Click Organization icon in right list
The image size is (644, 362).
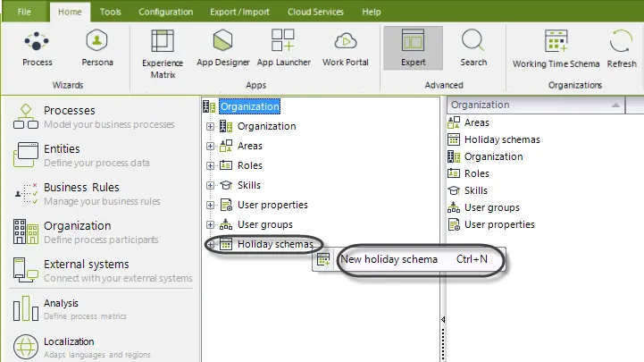pyautogui.click(x=454, y=156)
